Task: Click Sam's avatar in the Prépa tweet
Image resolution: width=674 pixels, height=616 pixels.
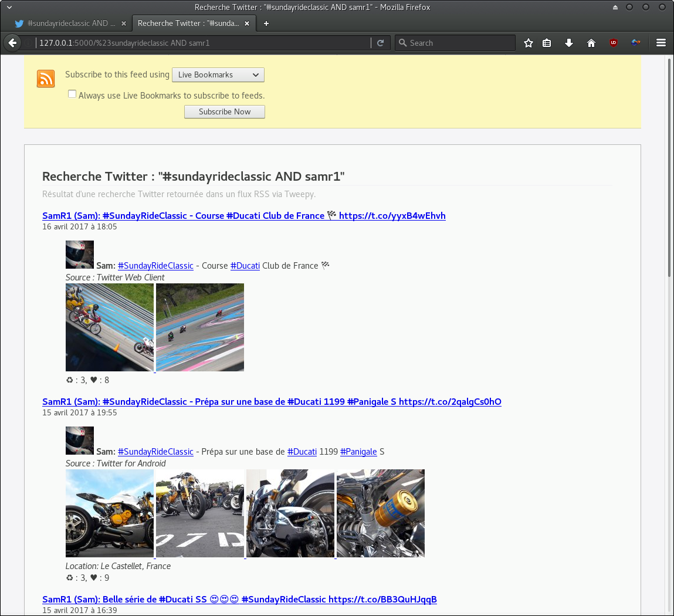Action: pyautogui.click(x=80, y=441)
